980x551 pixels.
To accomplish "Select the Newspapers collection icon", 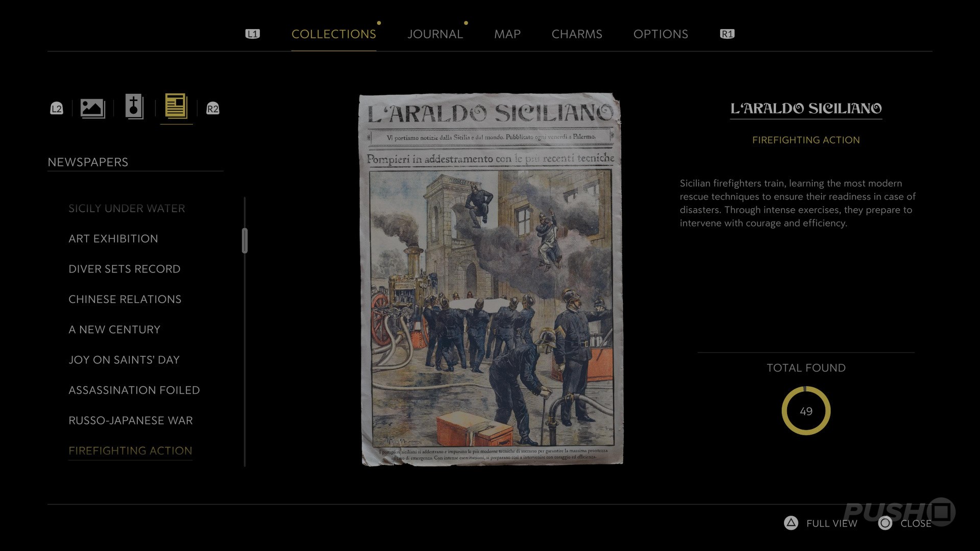I will click(x=176, y=107).
